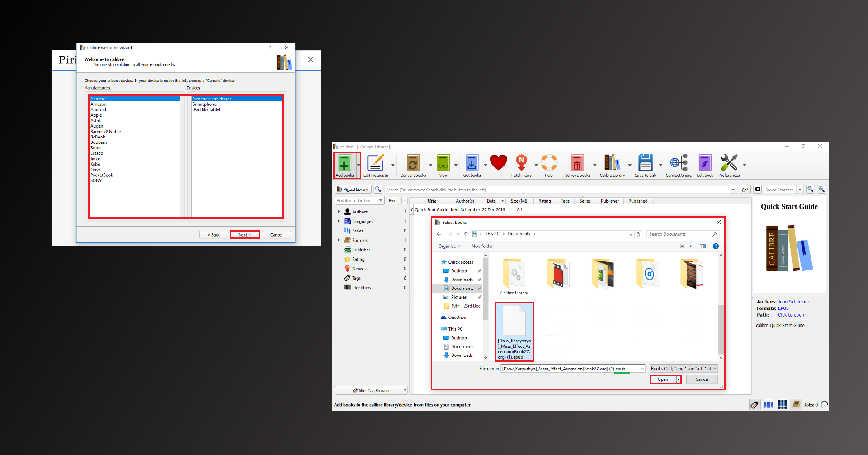Toggle Book Details icon in status bar

click(796, 405)
